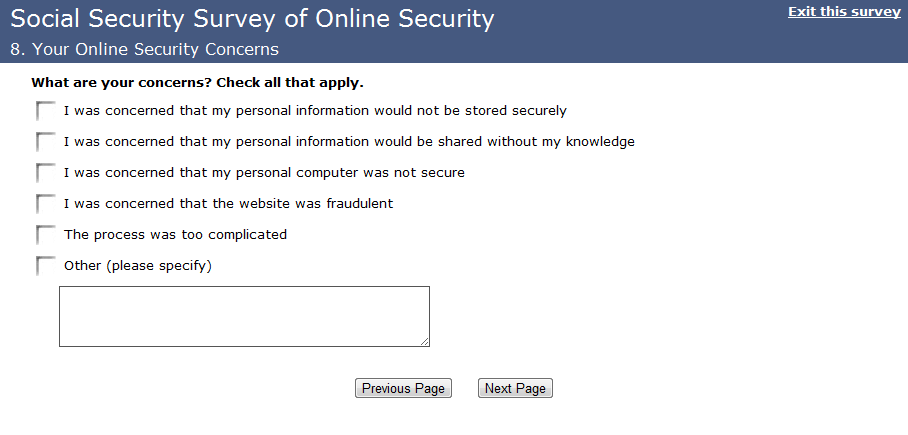Check 'personal information would not be stored securely' box
Image resolution: width=908 pixels, height=435 pixels.
pyautogui.click(x=45, y=111)
